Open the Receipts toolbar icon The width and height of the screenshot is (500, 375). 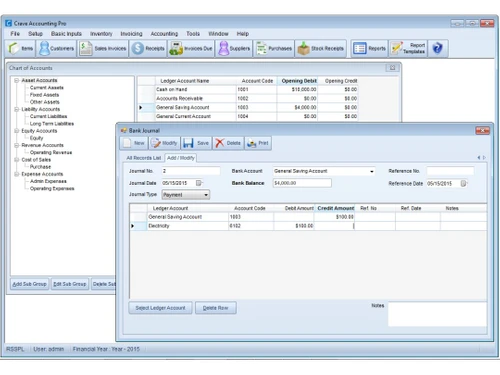click(x=148, y=49)
